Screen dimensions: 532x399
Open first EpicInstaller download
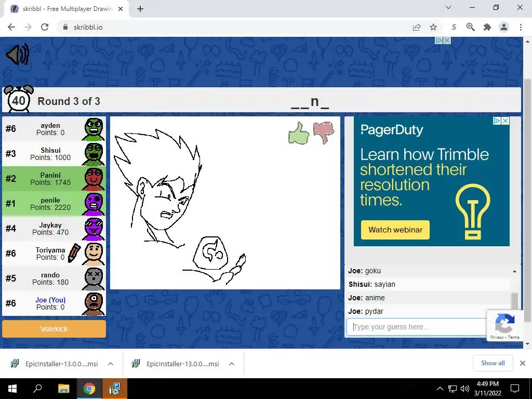(x=54, y=364)
